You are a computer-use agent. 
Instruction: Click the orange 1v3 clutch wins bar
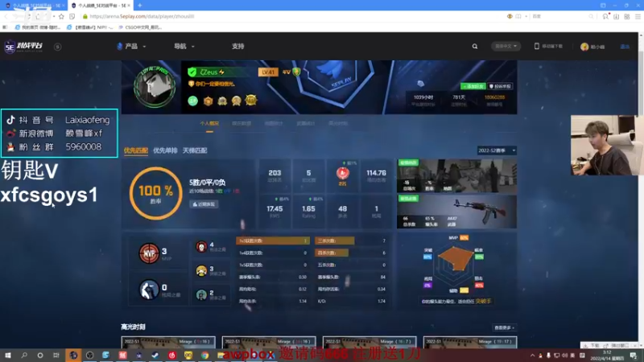(x=273, y=241)
